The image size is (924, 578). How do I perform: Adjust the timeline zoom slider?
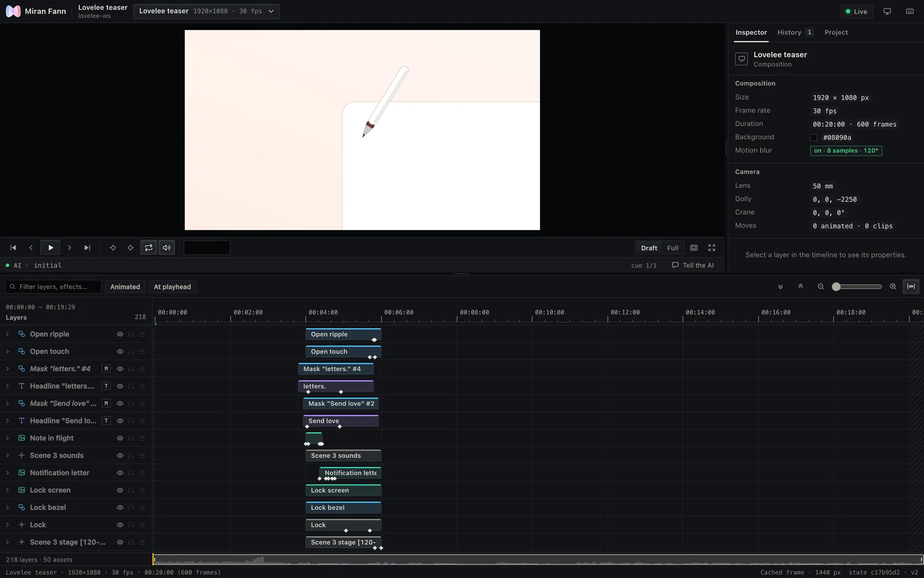(856, 287)
